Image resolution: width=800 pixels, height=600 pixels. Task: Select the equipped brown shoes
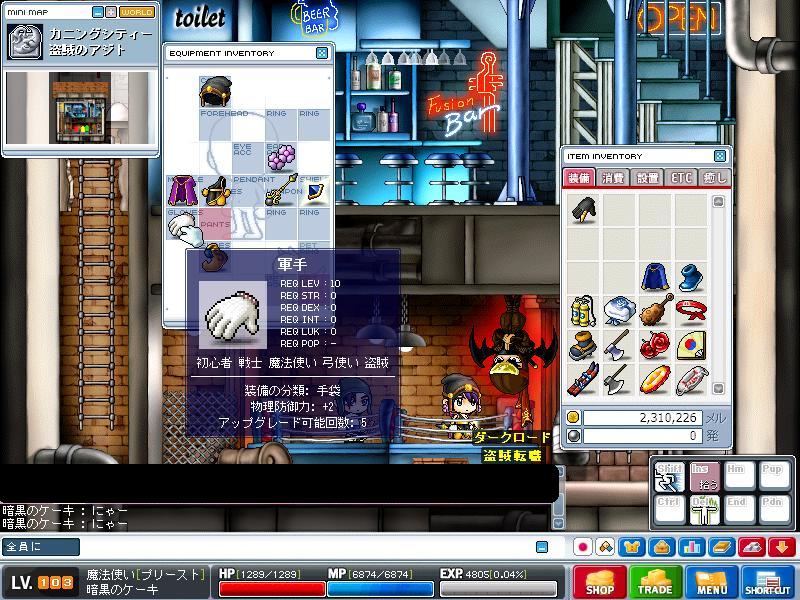pos(214,258)
